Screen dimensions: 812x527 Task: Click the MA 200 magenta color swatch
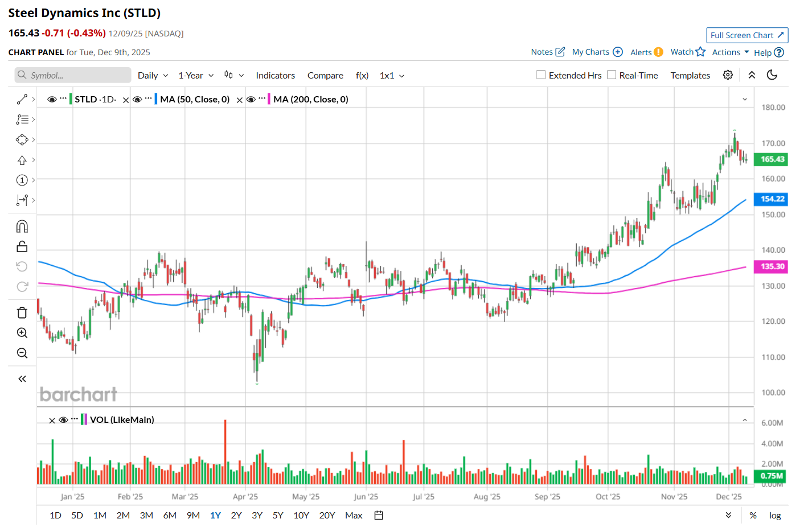coord(269,99)
